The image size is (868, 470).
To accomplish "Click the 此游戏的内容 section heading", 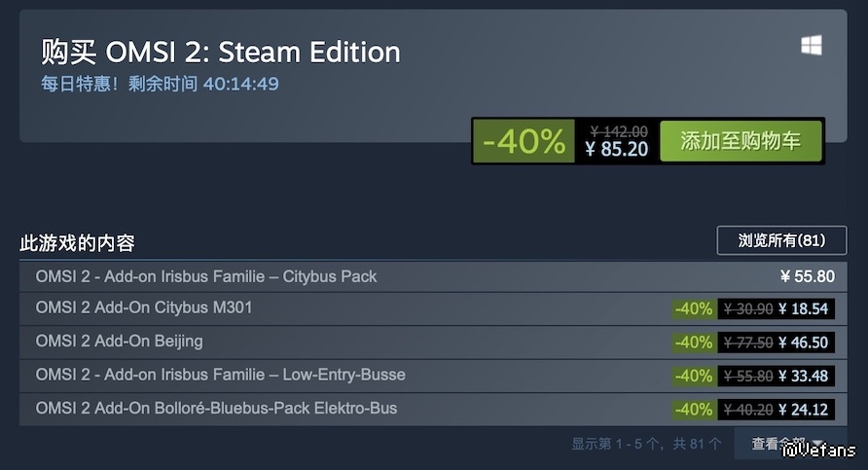I will 77,243.
